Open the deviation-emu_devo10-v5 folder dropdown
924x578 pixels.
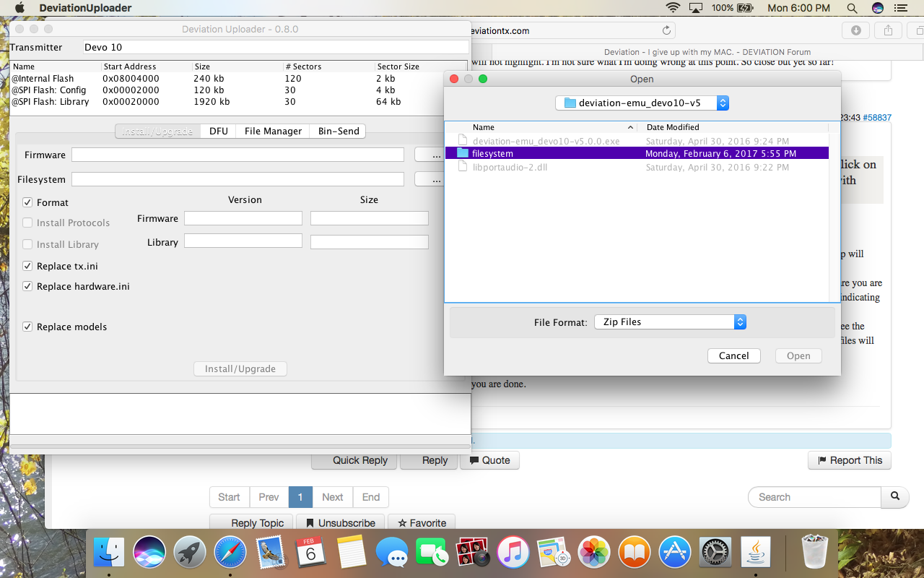[642, 103]
